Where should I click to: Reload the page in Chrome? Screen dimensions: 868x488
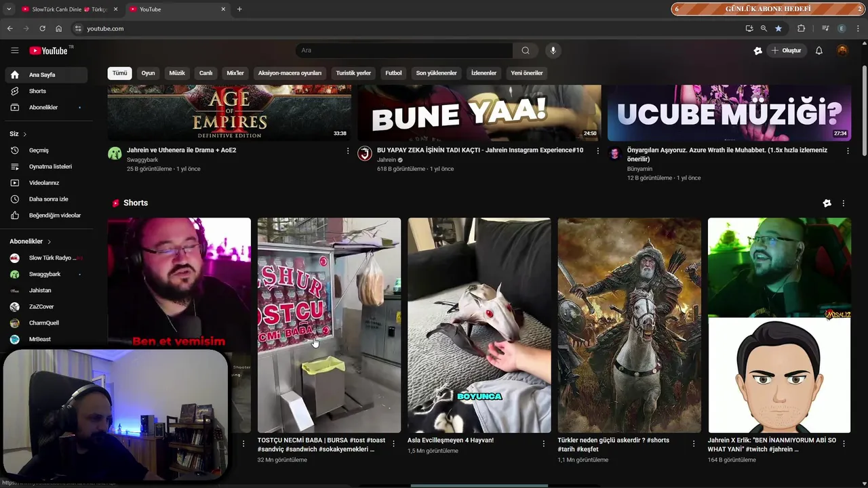[x=42, y=28]
